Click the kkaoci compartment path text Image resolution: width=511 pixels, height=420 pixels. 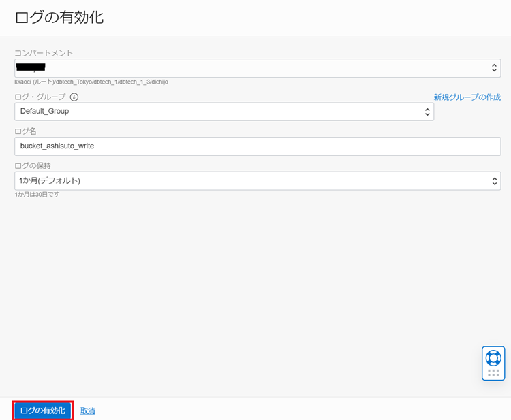tap(91, 82)
